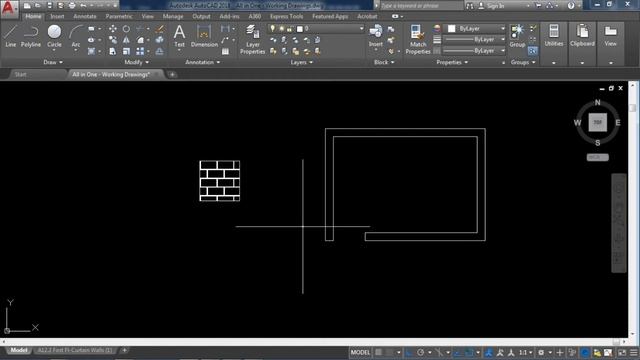640x360 pixels.
Task: Click the AutoCAD application menu logo
Action: (x=9, y=8)
